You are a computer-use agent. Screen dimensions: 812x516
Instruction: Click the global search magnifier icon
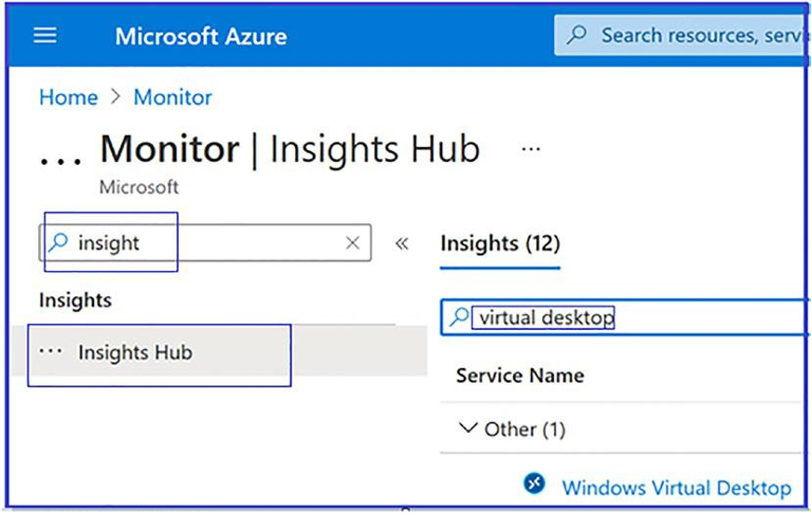point(576,34)
